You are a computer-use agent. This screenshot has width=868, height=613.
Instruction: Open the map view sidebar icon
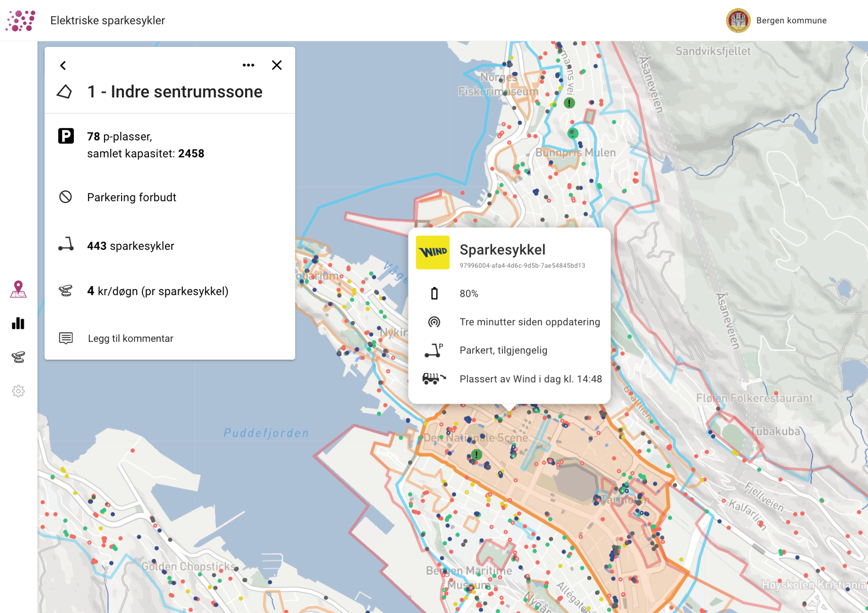pos(18,289)
